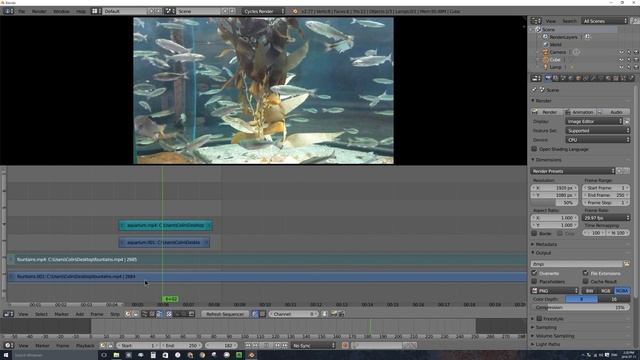Enable Placeholders checkbox
The height and width of the screenshot is (360, 640).
534,282
